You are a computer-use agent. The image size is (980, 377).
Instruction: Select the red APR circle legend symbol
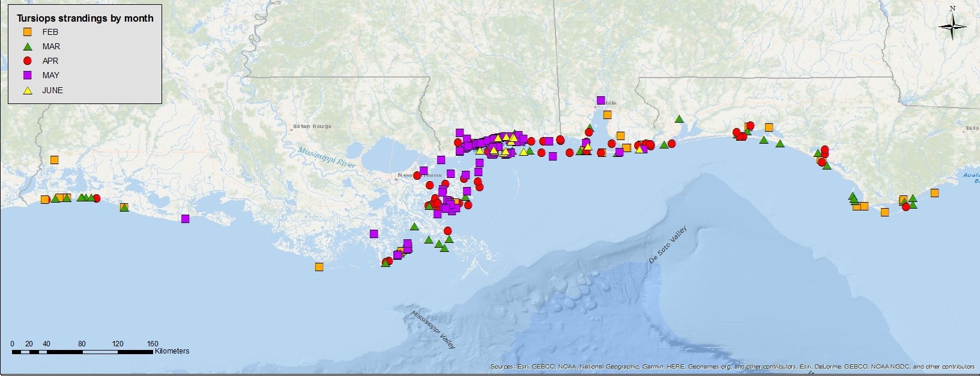point(27,61)
